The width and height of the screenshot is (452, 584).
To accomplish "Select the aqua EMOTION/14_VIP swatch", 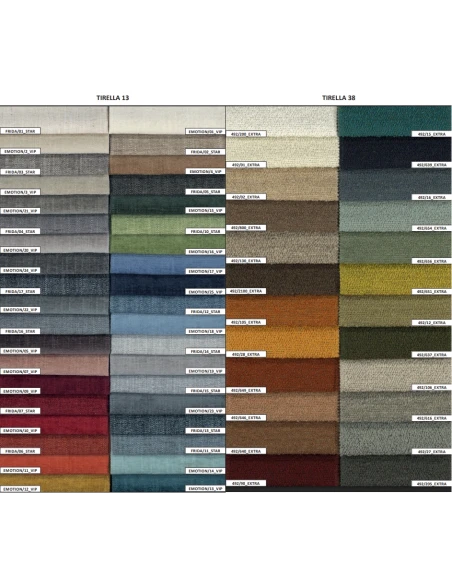I will click(x=168, y=464).
